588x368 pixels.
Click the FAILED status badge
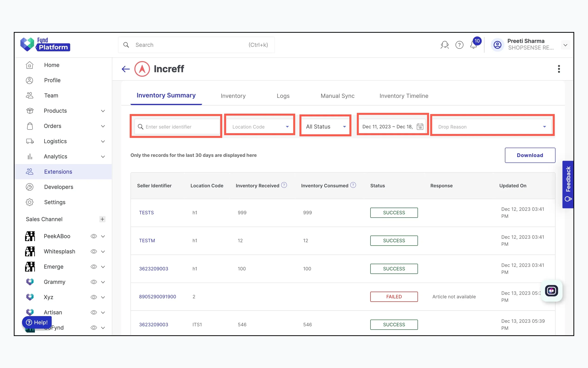(394, 297)
